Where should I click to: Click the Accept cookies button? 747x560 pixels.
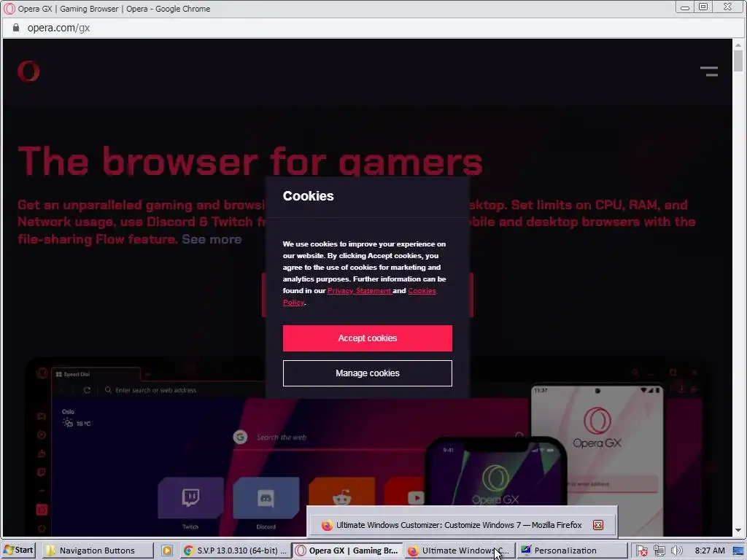click(368, 338)
